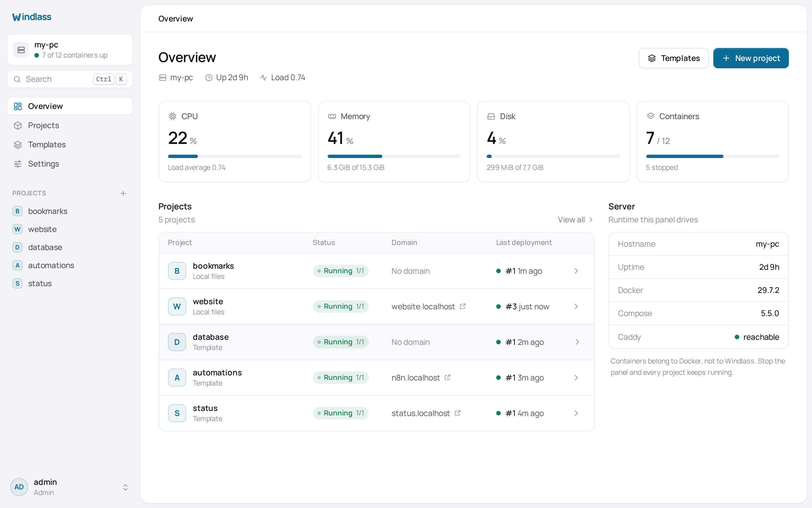Screen dimensions: 812x508
Task: Select database project in sidebar
Action: [x=70, y=247]
